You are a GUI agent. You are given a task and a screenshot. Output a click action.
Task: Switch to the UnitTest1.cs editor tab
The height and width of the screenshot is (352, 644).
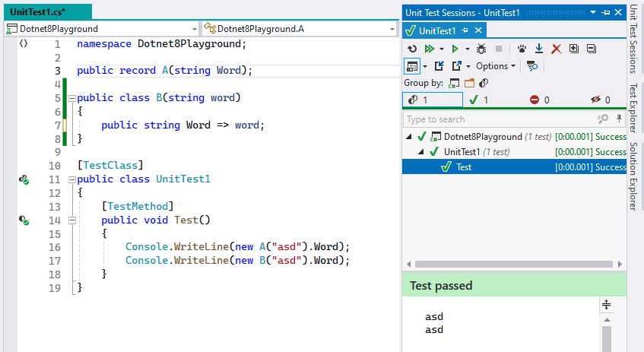[48, 12]
